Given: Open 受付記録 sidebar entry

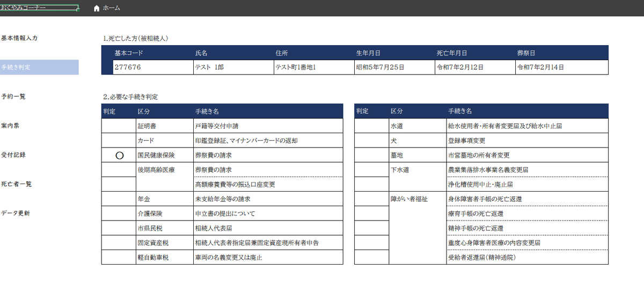Looking at the screenshot, I should coord(13,155).
